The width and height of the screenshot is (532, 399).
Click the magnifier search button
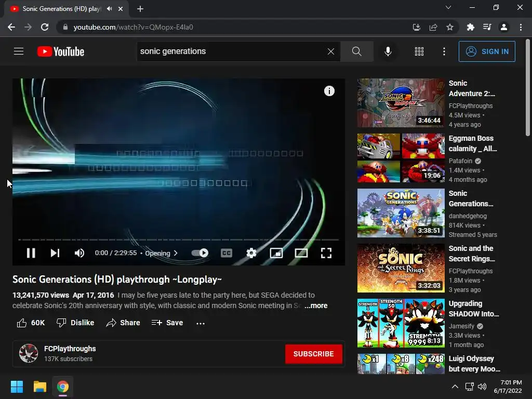(x=356, y=51)
